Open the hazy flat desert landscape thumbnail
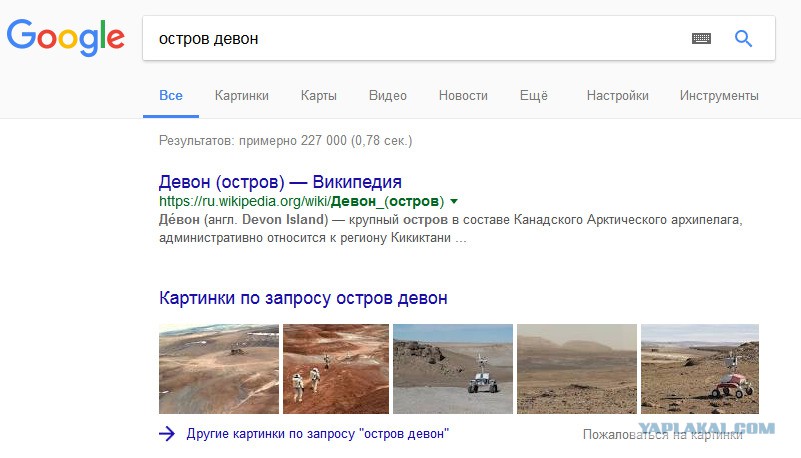This screenshot has width=801, height=458. pyautogui.click(x=577, y=369)
